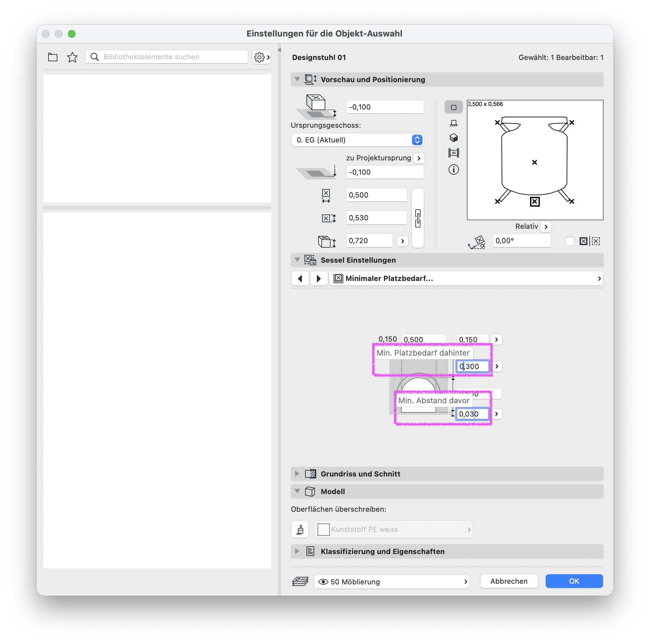The image size is (650, 644).
Task: Open the library folder view icon
Action: point(53,57)
